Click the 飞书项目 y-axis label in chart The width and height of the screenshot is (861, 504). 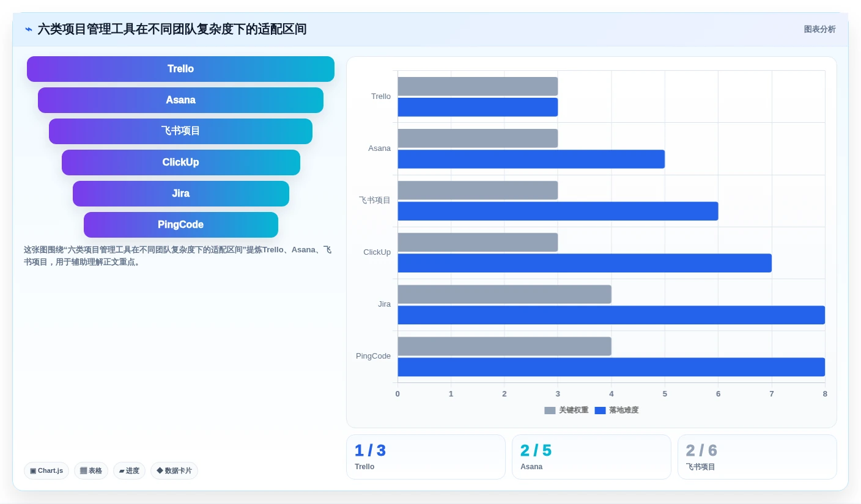tap(374, 200)
